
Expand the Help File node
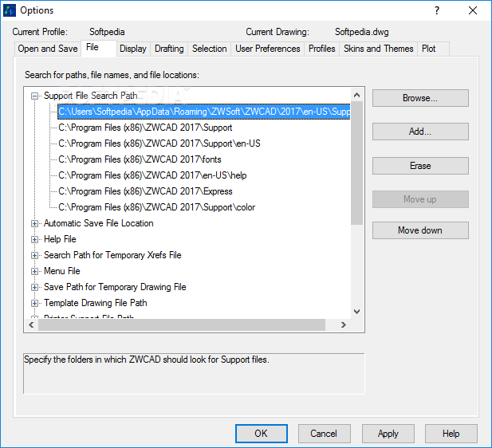click(x=34, y=240)
